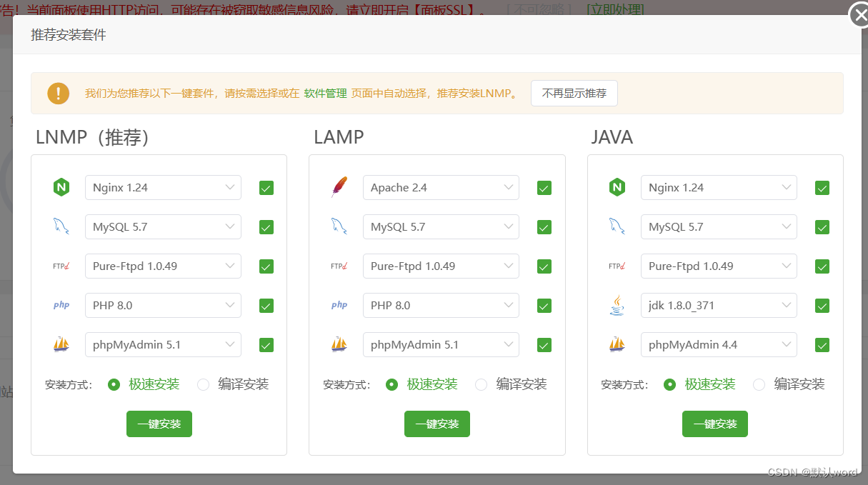Open the MySQL 5.7 version dropdown in LAMP
868x485 pixels.
pos(441,226)
